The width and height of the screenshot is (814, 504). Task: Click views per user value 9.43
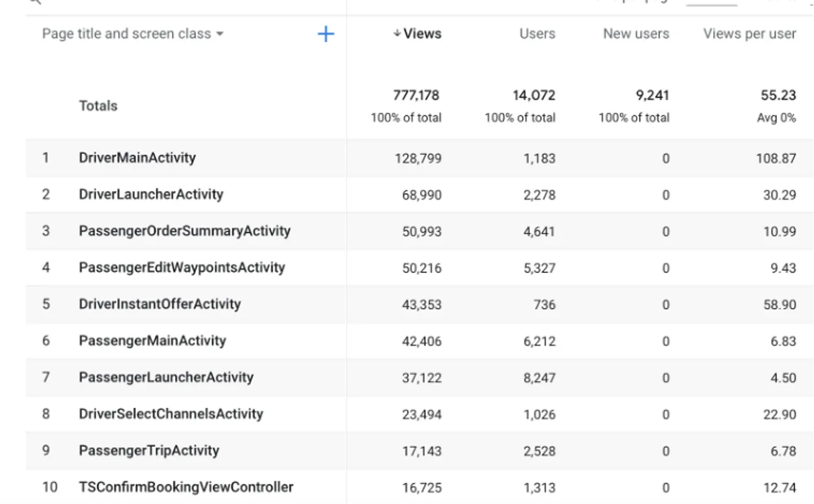point(783,268)
